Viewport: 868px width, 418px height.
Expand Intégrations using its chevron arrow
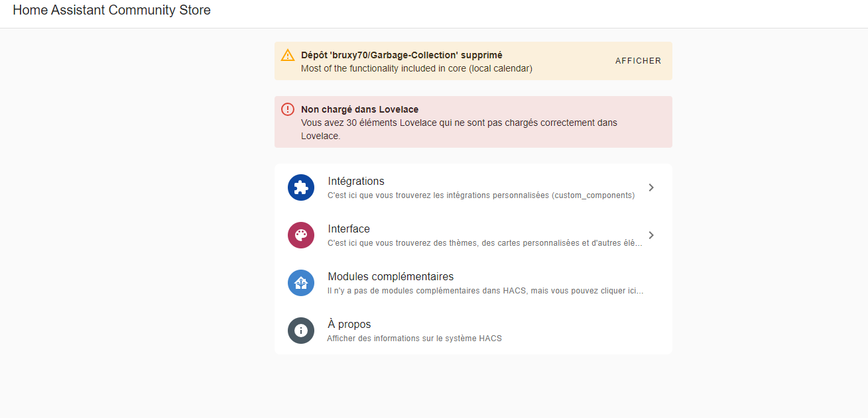(x=651, y=187)
